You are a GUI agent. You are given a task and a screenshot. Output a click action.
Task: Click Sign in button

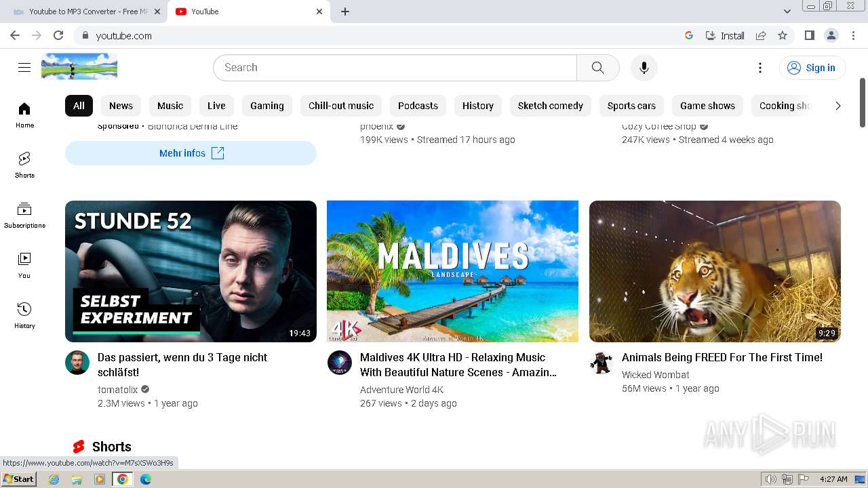(x=812, y=68)
